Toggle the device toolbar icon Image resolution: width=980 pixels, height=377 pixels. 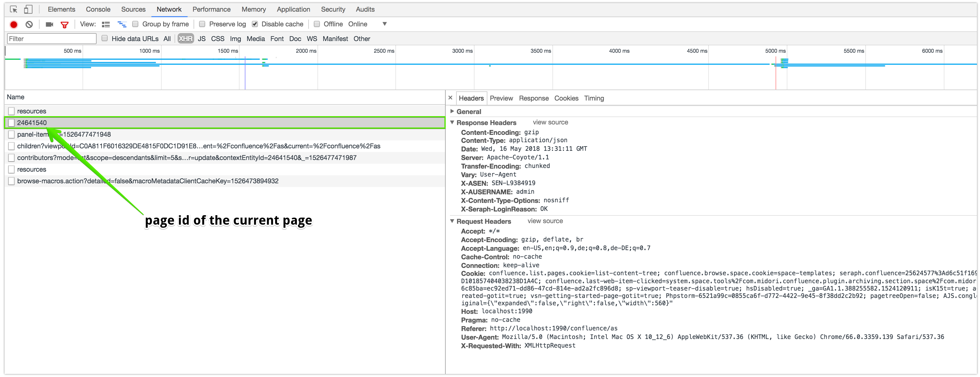point(28,9)
